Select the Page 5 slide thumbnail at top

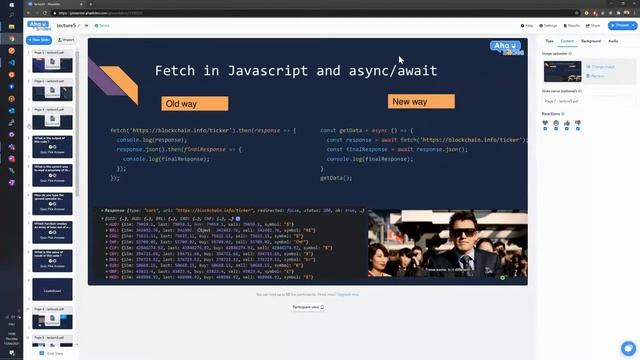click(52, 62)
